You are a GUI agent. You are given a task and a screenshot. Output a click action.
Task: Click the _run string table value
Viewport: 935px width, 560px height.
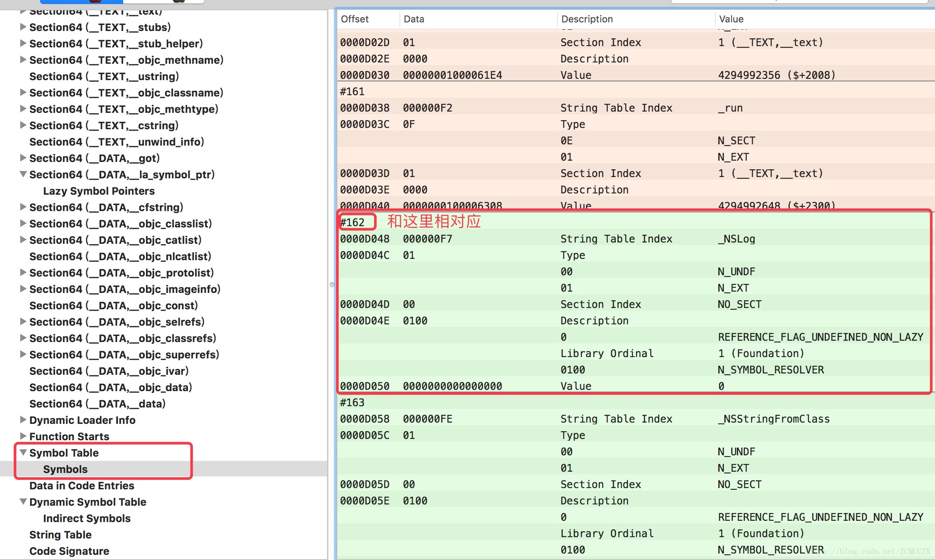coord(730,108)
